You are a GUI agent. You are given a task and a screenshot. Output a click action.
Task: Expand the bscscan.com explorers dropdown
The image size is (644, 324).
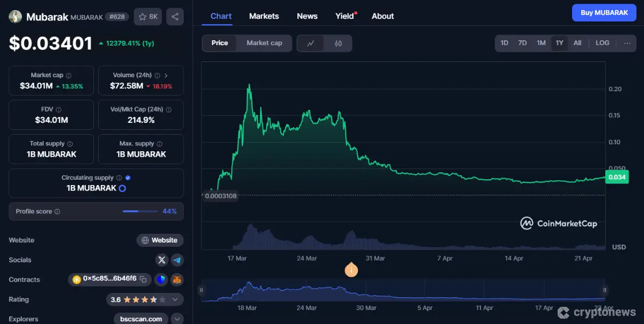click(x=177, y=318)
